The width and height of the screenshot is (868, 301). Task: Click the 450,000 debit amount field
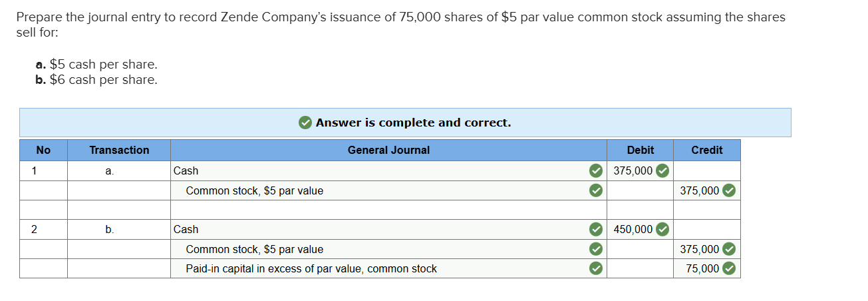click(x=633, y=229)
